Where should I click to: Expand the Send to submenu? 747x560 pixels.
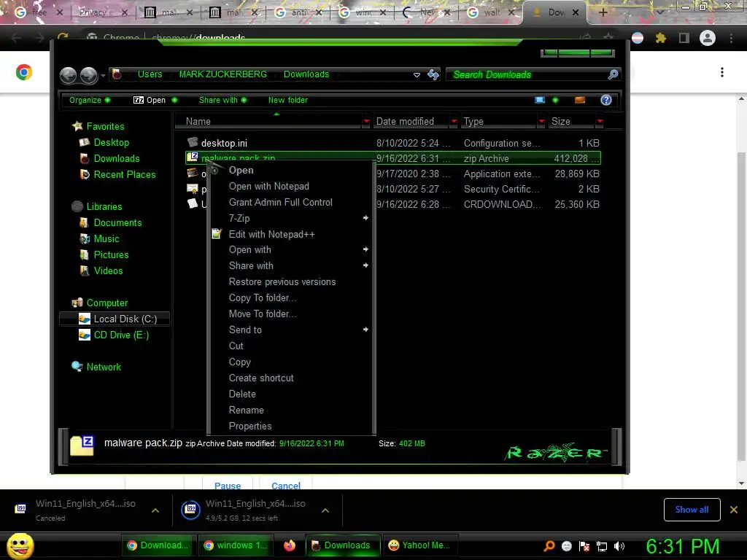(x=290, y=330)
